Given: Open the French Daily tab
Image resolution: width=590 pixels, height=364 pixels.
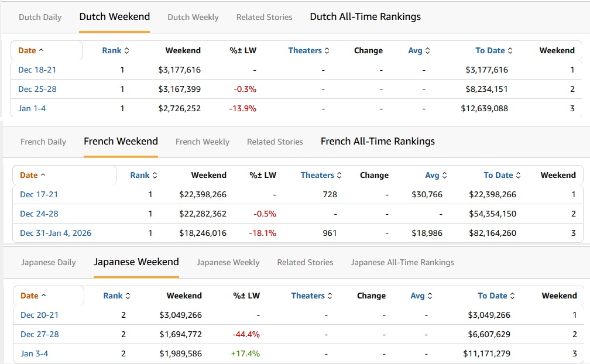Looking at the screenshot, I should coord(43,142).
